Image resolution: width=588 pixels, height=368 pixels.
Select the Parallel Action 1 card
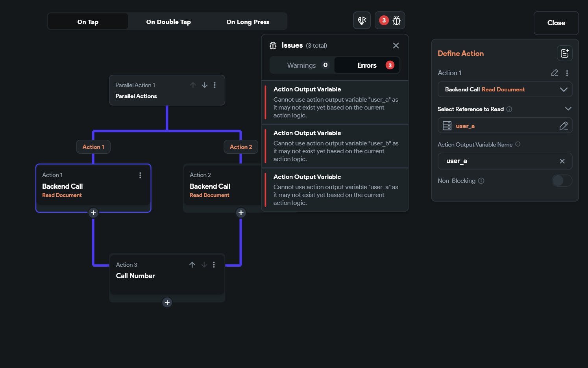click(x=167, y=90)
